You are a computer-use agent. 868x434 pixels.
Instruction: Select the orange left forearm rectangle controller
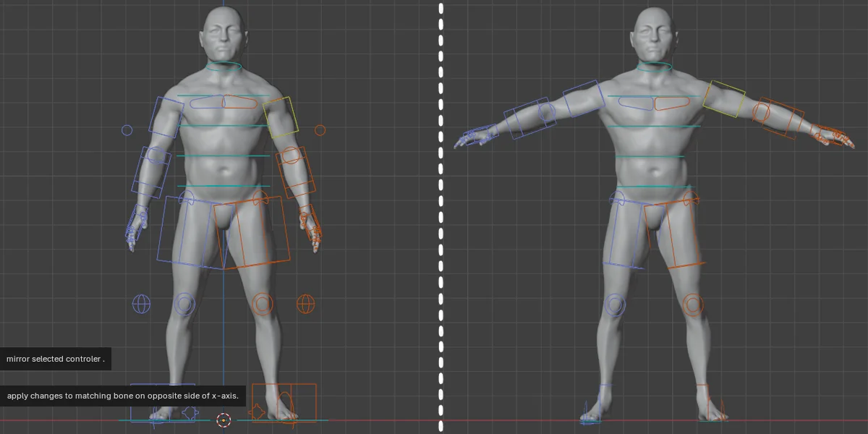tap(294, 172)
